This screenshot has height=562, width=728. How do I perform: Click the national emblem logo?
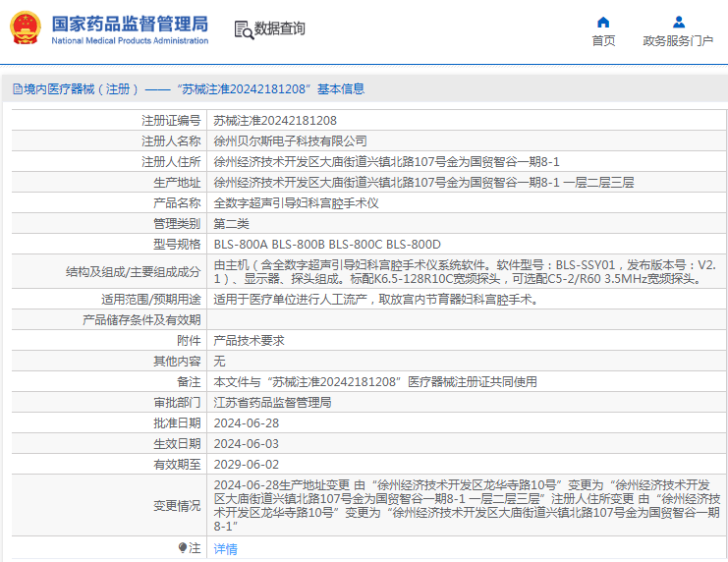tap(26, 28)
